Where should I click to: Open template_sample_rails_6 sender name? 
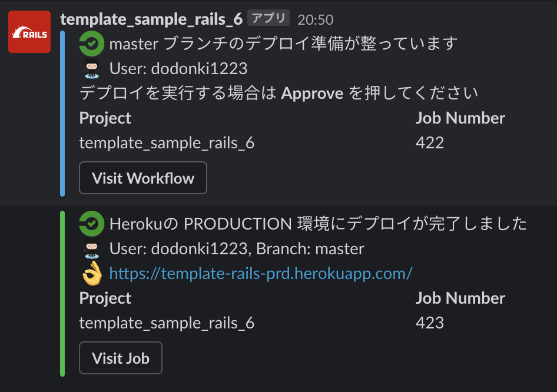[x=151, y=19]
